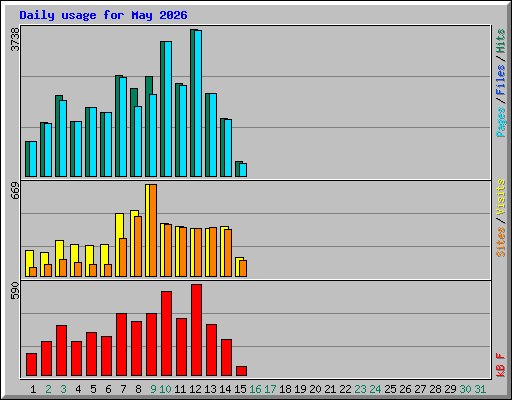Select the red KB bar for day 5
Screen dimensions: 512x400
91,354
